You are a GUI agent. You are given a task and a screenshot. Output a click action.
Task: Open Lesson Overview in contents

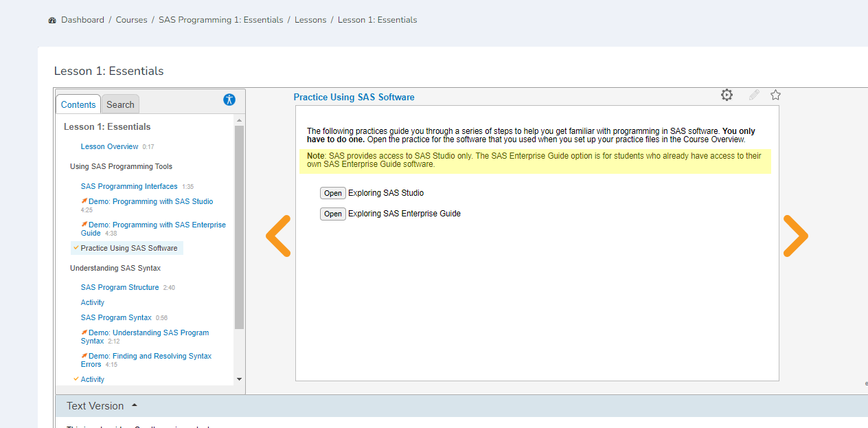click(x=110, y=146)
